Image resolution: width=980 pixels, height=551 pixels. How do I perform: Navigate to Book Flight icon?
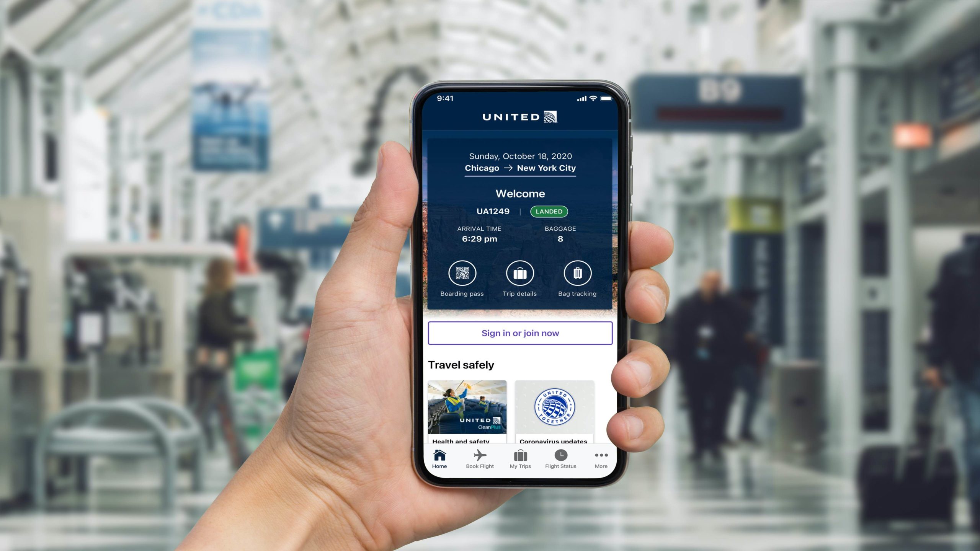[x=480, y=457]
